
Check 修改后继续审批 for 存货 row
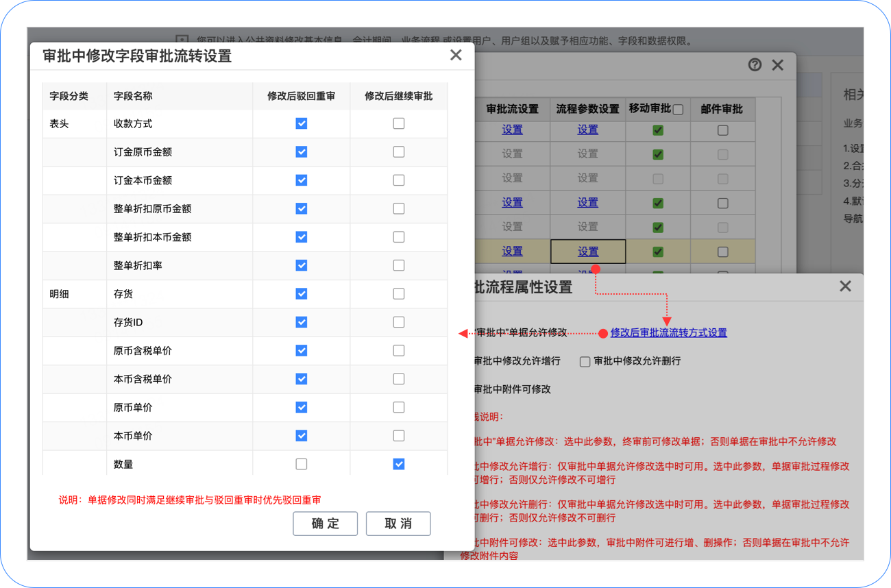click(399, 294)
